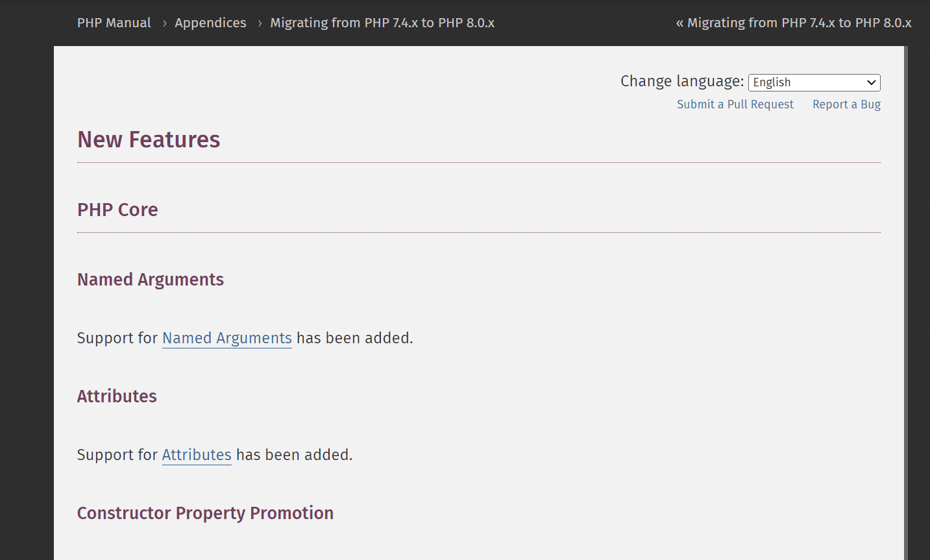Click inside the English language selector field
The width and height of the screenshot is (930, 560).
click(x=798, y=82)
